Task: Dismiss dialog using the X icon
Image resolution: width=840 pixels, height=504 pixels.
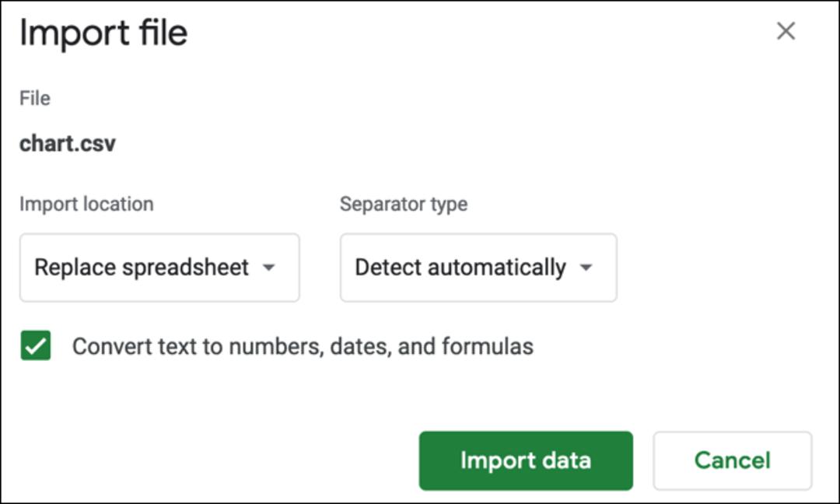Action: 786,31
